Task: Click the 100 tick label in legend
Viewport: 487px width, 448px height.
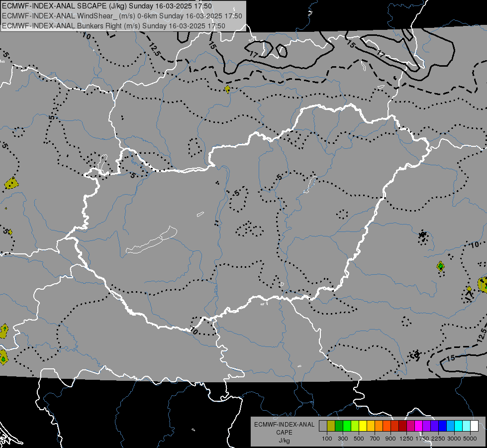Action: [x=327, y=439]
